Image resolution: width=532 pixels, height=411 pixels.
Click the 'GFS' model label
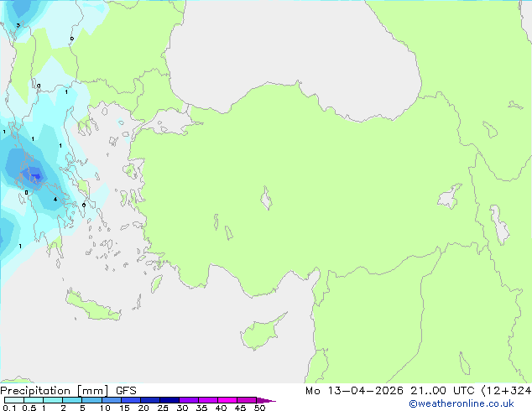point(126,391)
